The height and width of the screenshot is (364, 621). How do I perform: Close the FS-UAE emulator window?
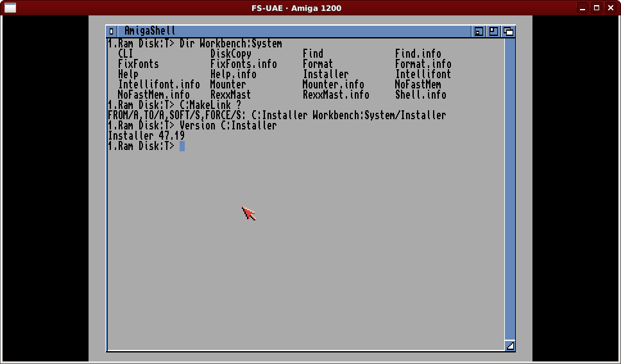[611, 8]
